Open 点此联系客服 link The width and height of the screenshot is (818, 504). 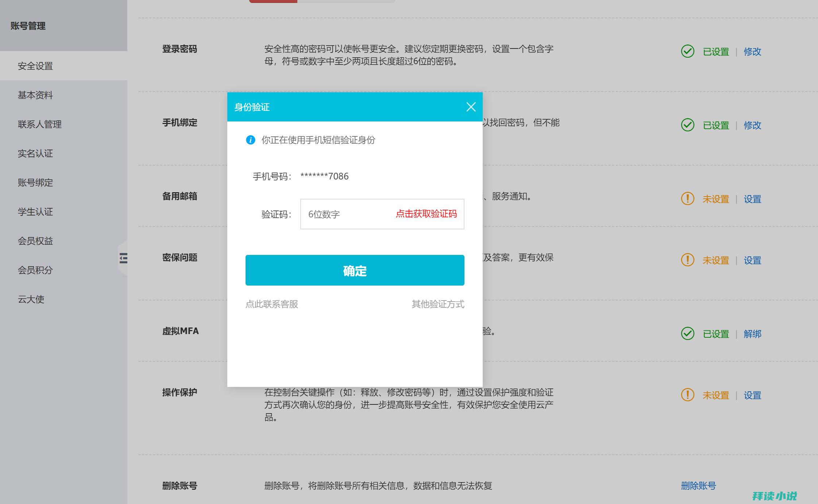coord(272,304)
